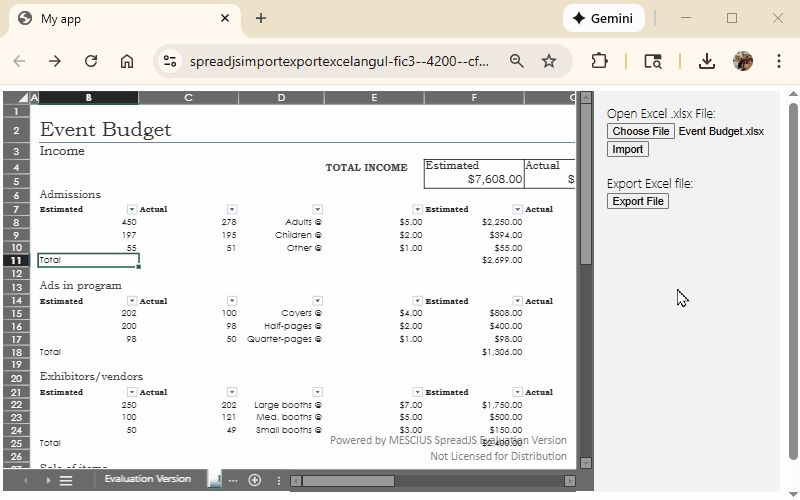800x500 pixels.
Task: Close the My app tab
Action: pyautogui.click(x=225, y=18)
